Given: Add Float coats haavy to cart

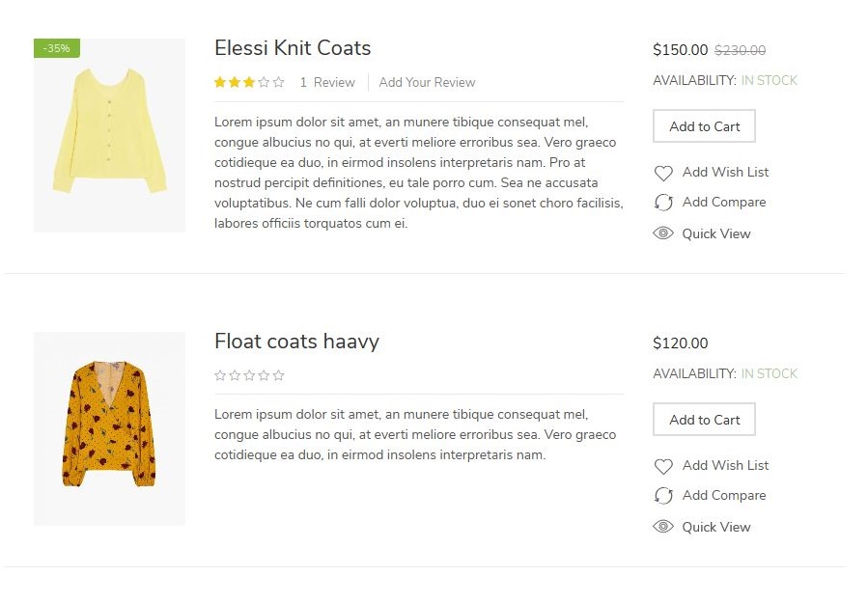Looking at the screenshot, I should tap(704, 420).
